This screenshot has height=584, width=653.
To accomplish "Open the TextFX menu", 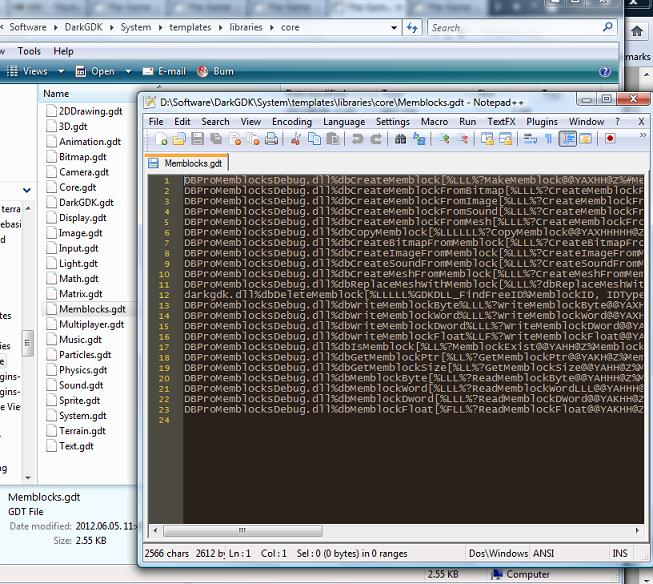I will 501,122.
